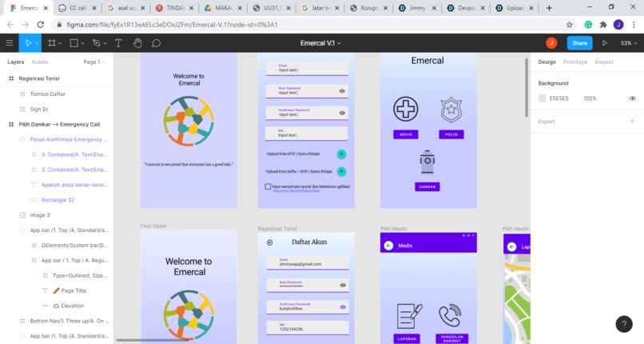The height and width of the screenshot is (344, 644).
Task: Select the image 3 layer
Action: pos(40,215)
